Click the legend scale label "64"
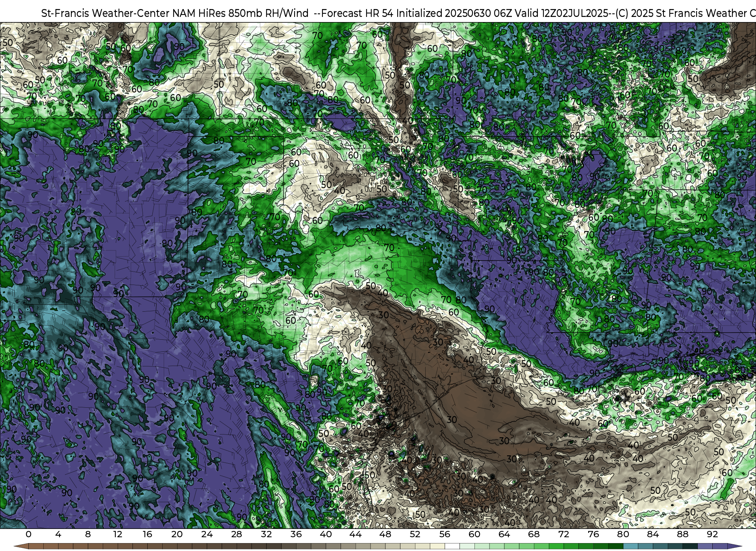This screenshot has height=551, width=756. tap(504, 534)
